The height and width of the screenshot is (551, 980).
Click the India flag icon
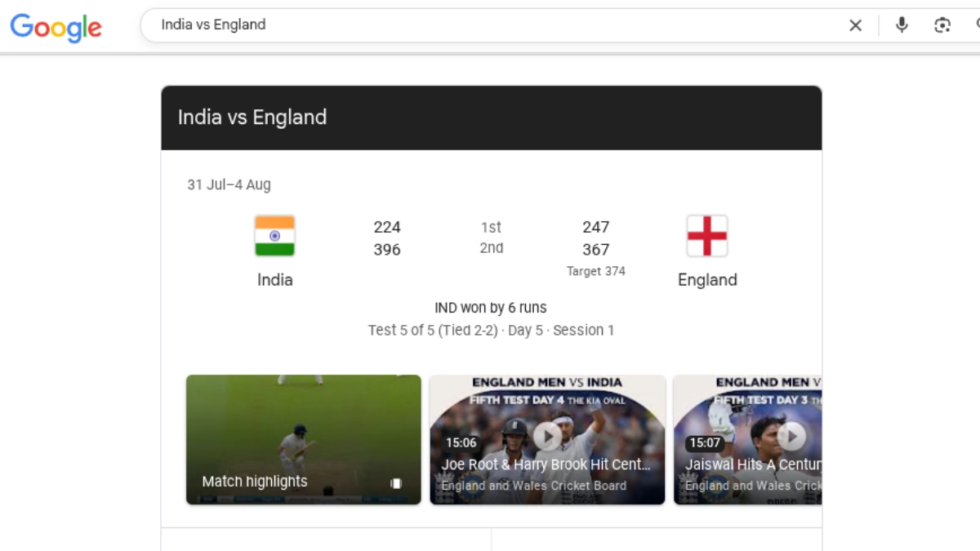tap(274, 236)
